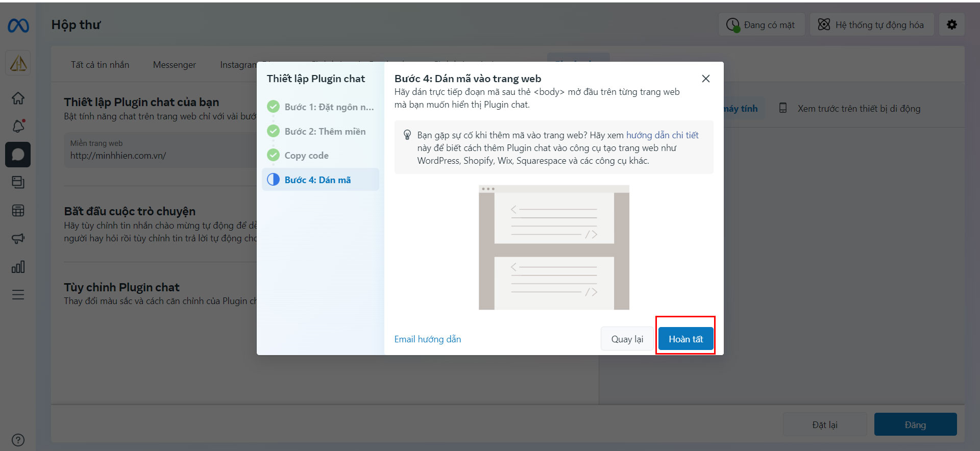Click 'Email hướng dẫn' link
This screenshot has width=980, height=451.
coord(427,339)
